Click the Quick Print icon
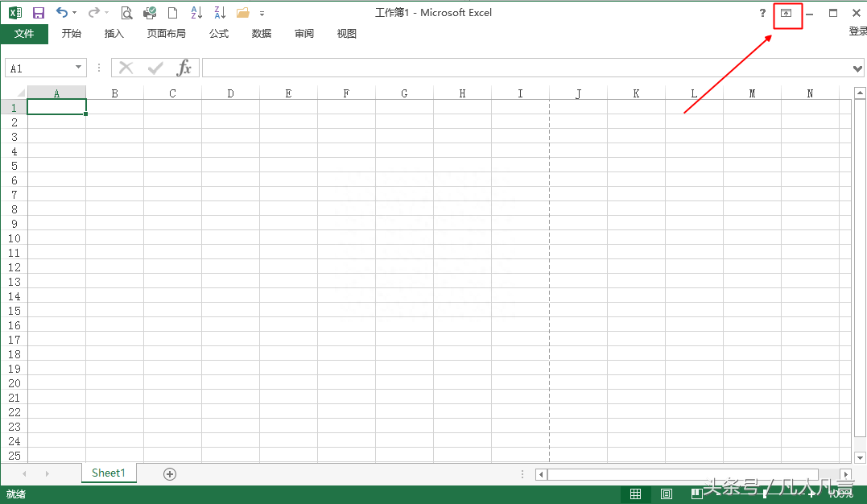Viewport: 867px width, 504px height. 149,13
